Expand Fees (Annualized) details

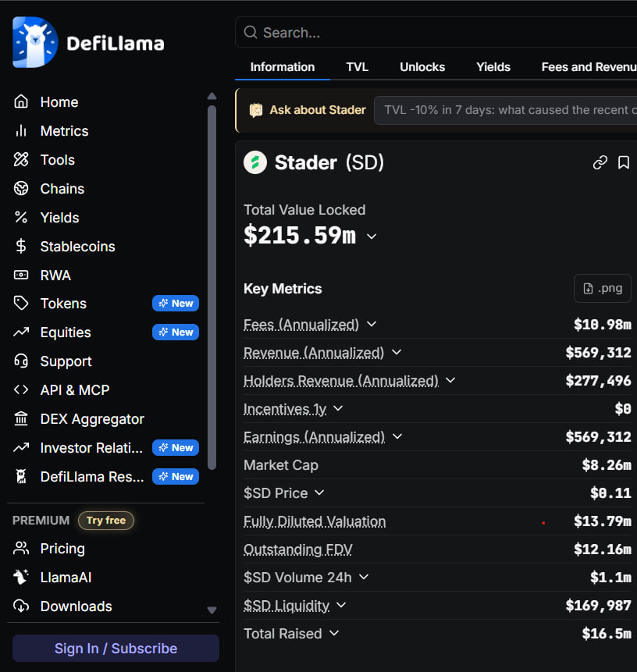pyautogui.click(x=372, y=324)
